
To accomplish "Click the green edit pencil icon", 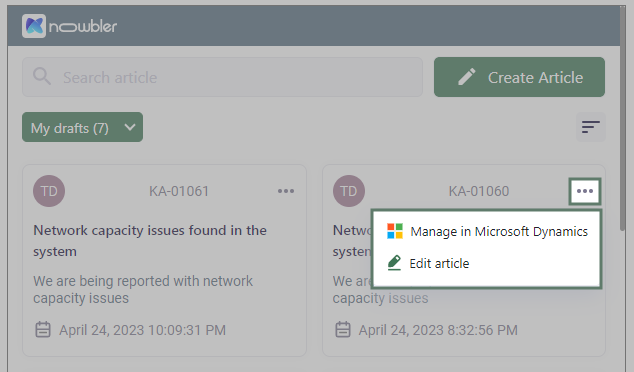I will pos(394,263).
